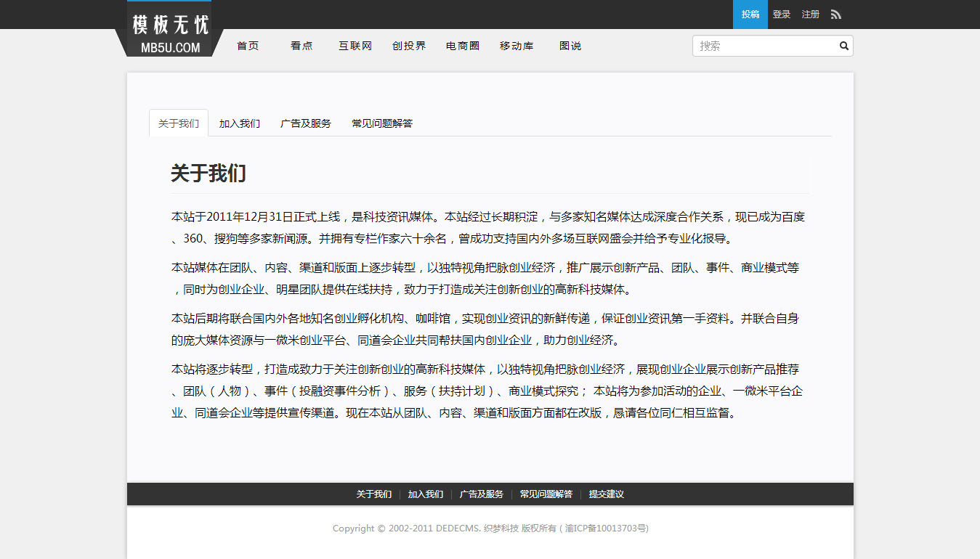The image size is (980, 559).
Task: Open the 常见问题解答 tab
Action: [x=382, y=123]
